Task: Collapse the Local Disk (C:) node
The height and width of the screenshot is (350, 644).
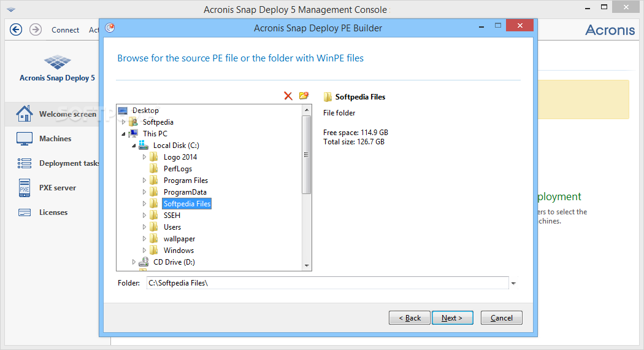Action: 134,146
